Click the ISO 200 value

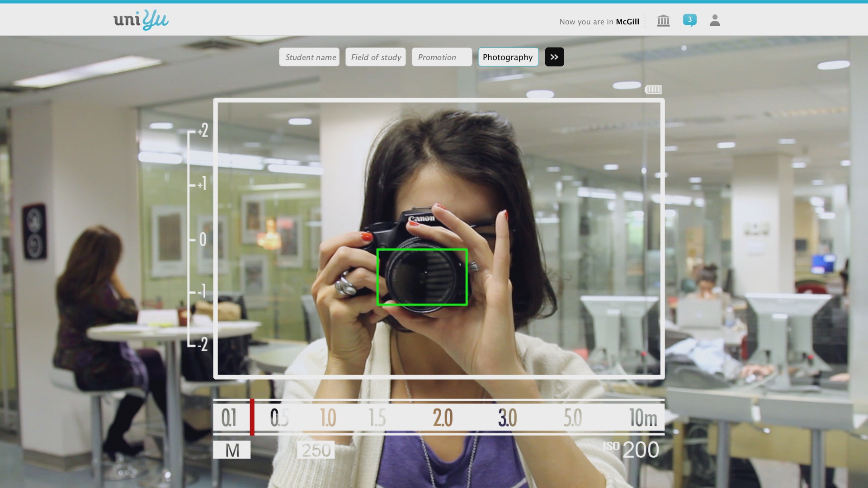[x=631, y=450]
